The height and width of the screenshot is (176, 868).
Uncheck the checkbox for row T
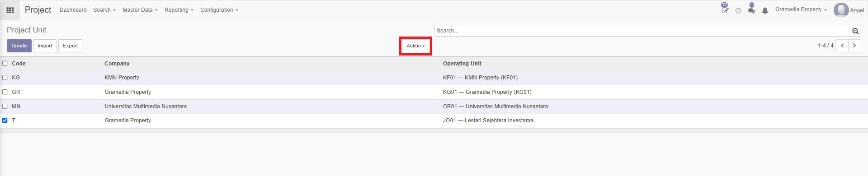5,120
